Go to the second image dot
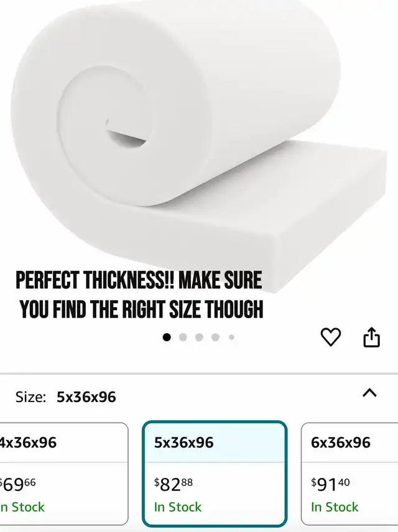 (183, 337)
